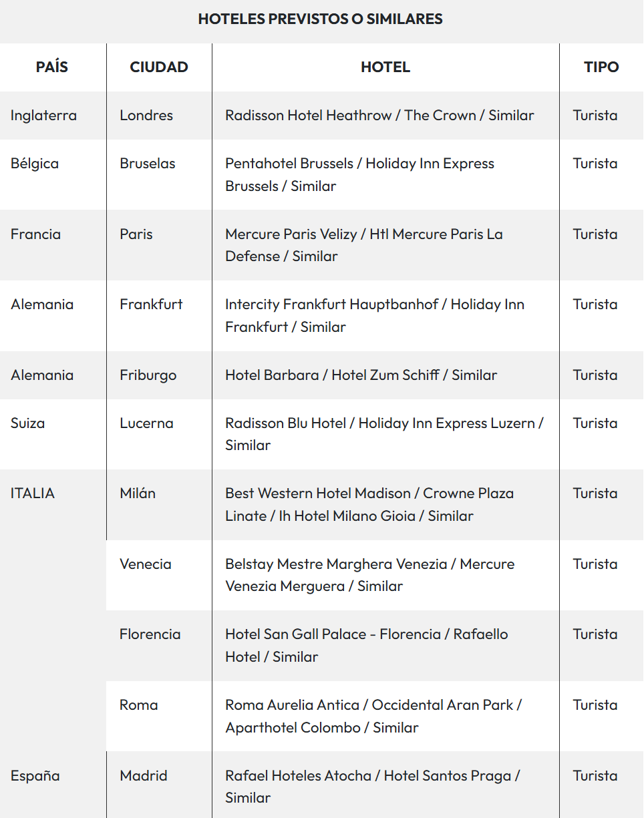Click the PAÍS column header
The image size is (644, 818).
tap(52, 67)
